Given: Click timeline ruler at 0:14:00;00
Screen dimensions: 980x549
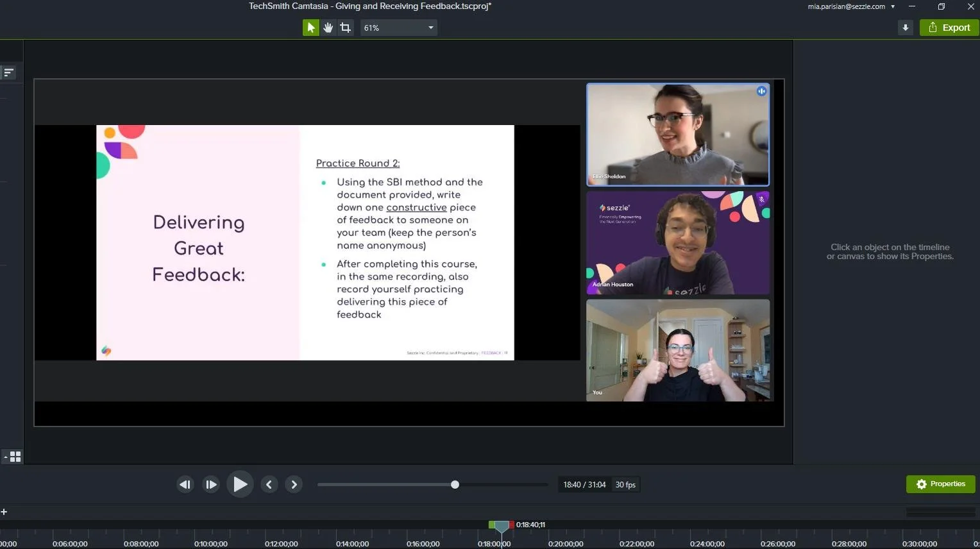Looking at the screenshot, I should (x=352, y=544).
